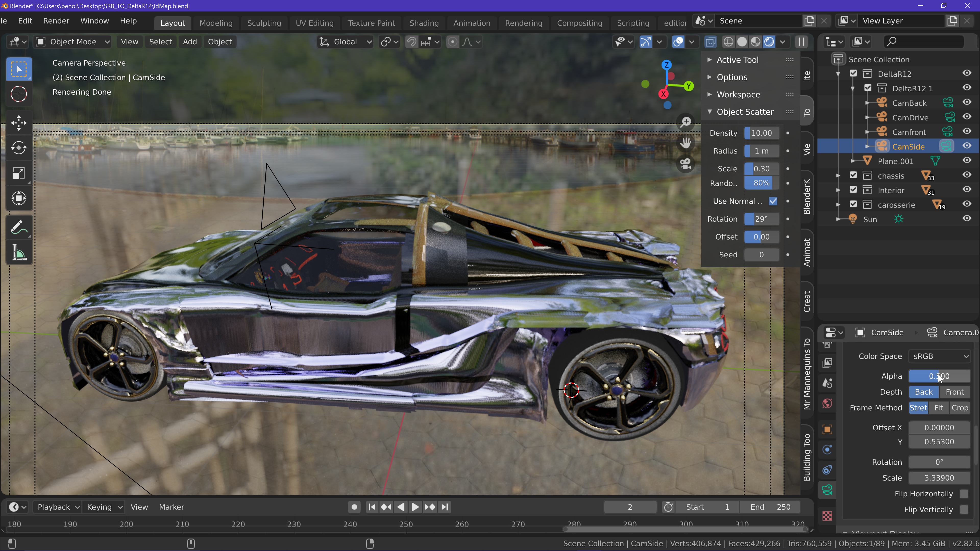
Task: Toggle camera view icon in viewport
Action: 685,164
